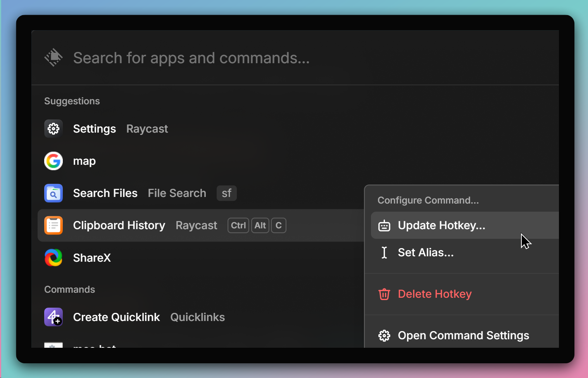Click the ShareX colorful icon
Image resolution: width=588 pixels, height=378 pixels.
point(53,258)
